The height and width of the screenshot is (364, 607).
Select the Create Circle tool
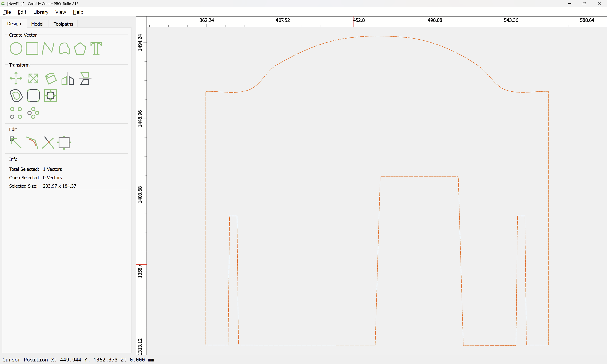click(x=16, y=48)
